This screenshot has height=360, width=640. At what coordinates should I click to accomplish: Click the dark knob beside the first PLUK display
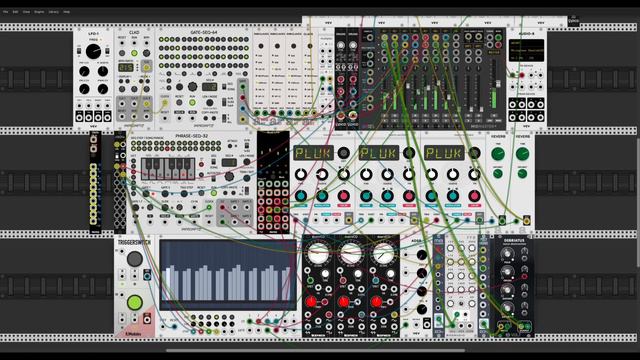(x=343, y=153)
